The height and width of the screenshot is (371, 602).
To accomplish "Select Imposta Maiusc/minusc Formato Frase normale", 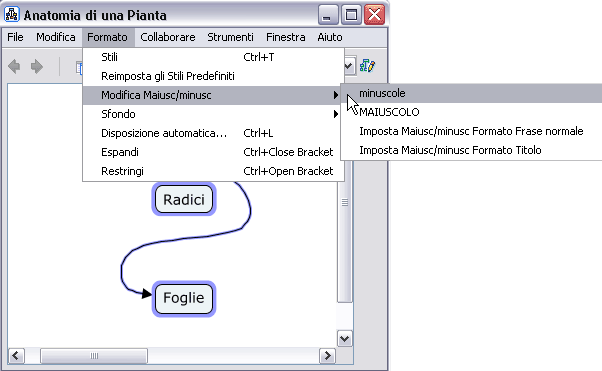I will (472, 131).
